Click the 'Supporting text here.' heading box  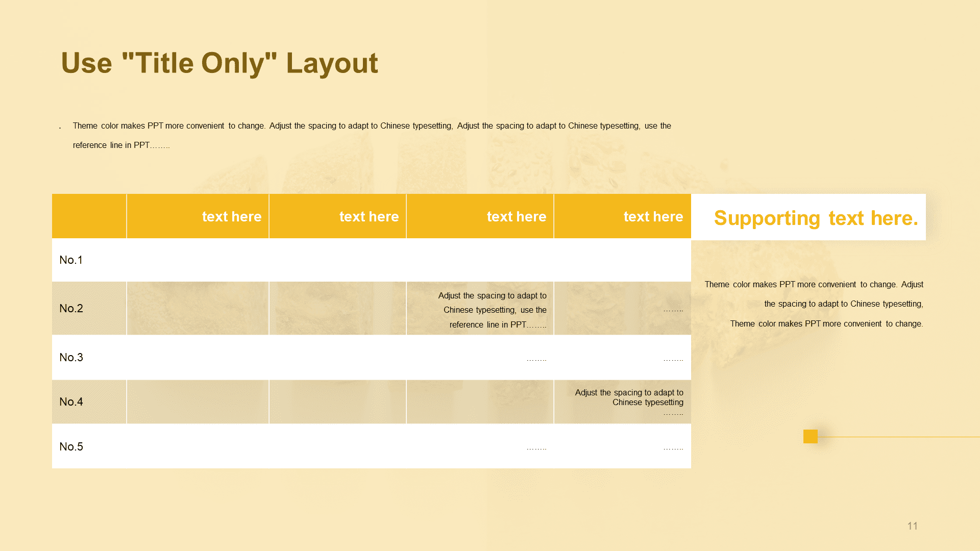808,217
